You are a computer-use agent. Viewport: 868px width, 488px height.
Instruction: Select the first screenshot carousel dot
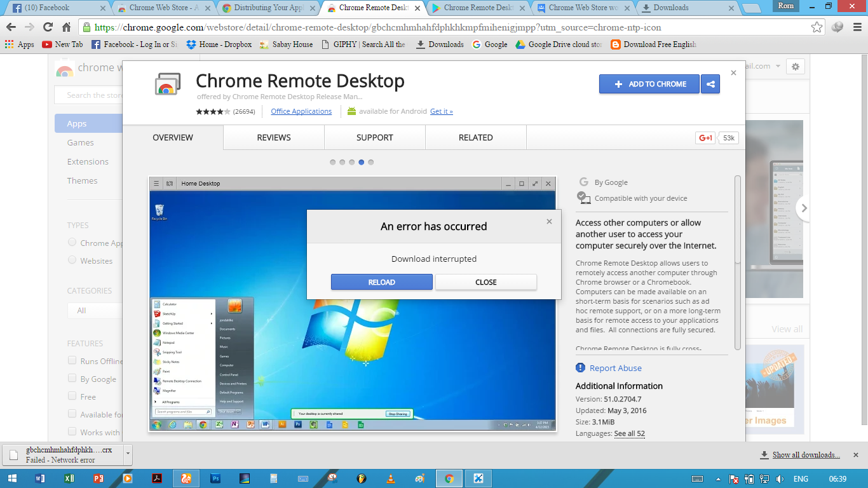click(333, 162)
